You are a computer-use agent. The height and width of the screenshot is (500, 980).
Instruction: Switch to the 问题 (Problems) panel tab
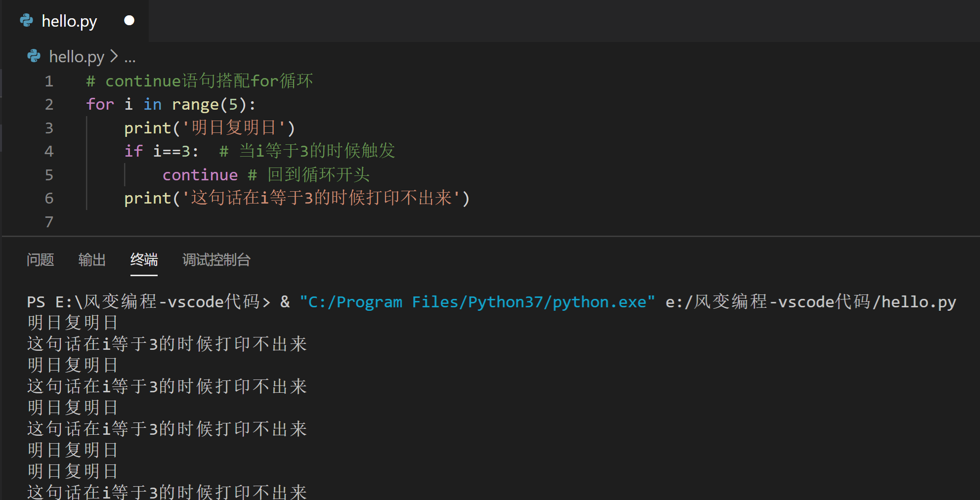click(41, 260)
